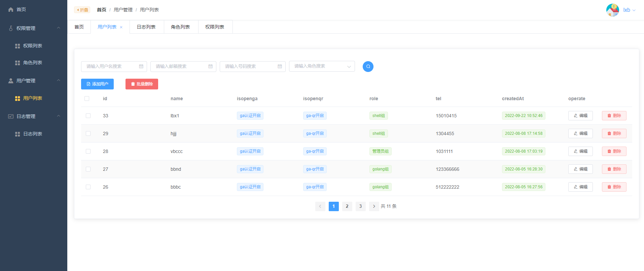
Task: Click the calendar icon in number search field
Action: [280, 67]
